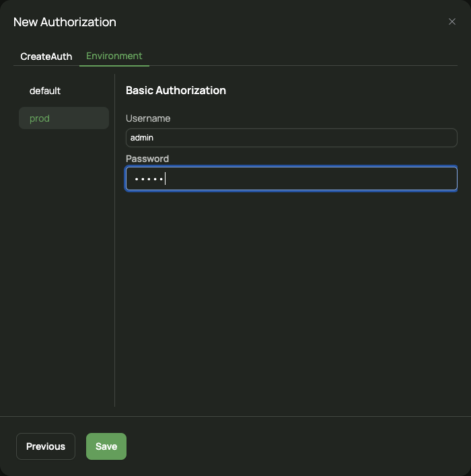Click the masked password dots
Viewport: 471px width, 476px height.
[x=149, y=179]
